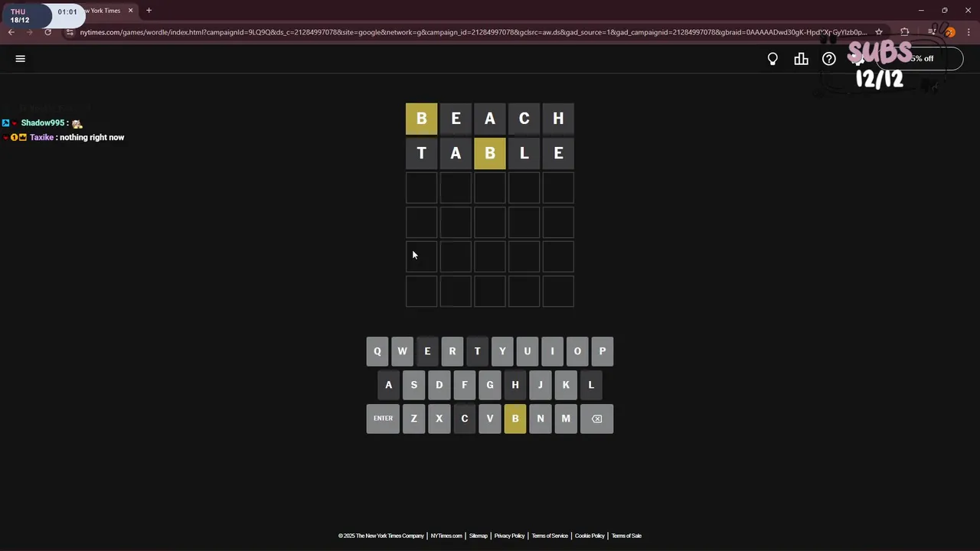
Task: Close the New York Times tab
Action: [x=130, y=11]
